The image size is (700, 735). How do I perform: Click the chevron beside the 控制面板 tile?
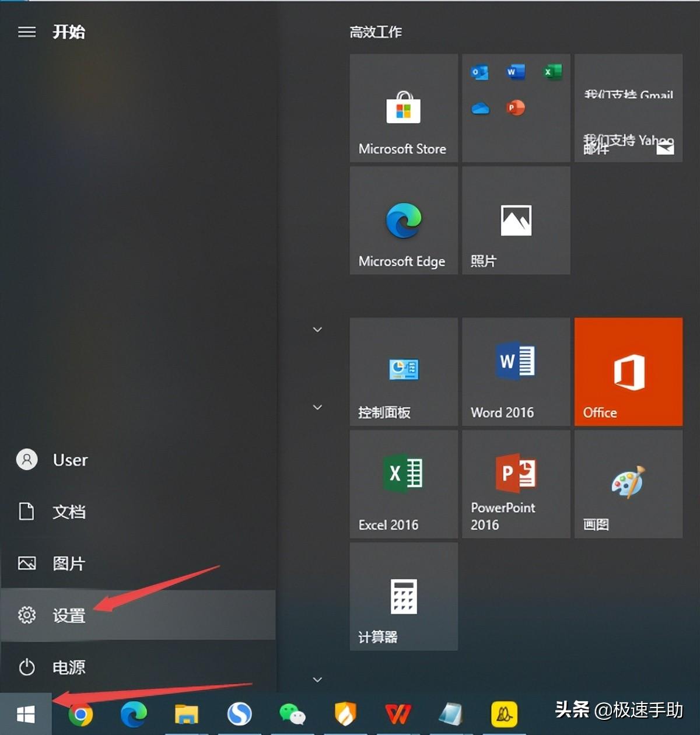pos(317,407)
